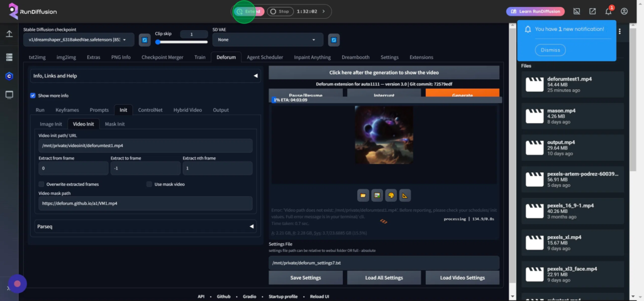Click the clapperboard icon for pexels_xl3_face.mp4

click(535, 274)
